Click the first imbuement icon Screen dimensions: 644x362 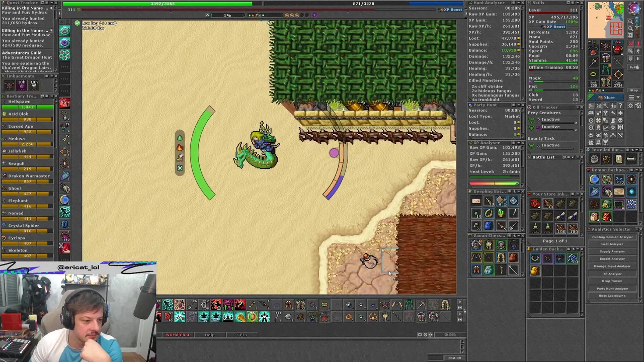pos(9,84)
